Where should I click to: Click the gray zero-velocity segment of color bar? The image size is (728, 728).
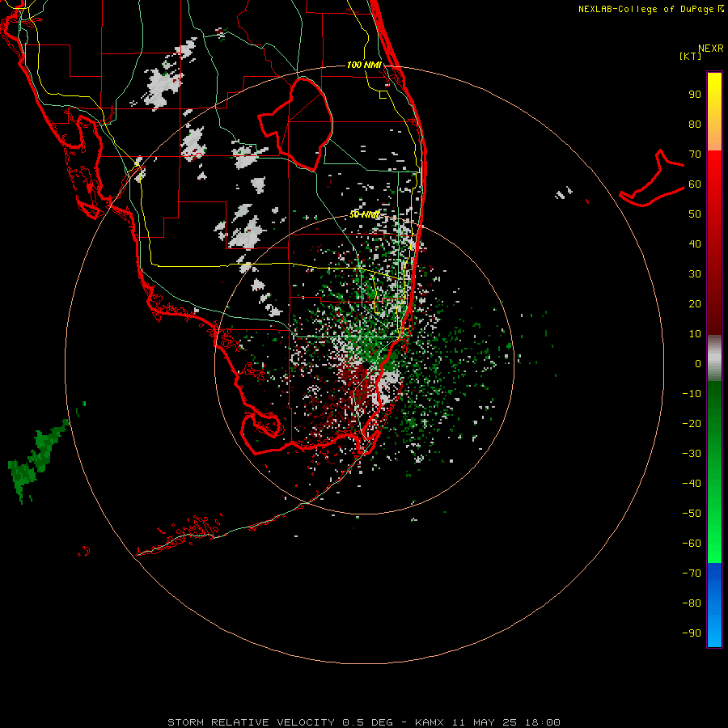point(714,358)
